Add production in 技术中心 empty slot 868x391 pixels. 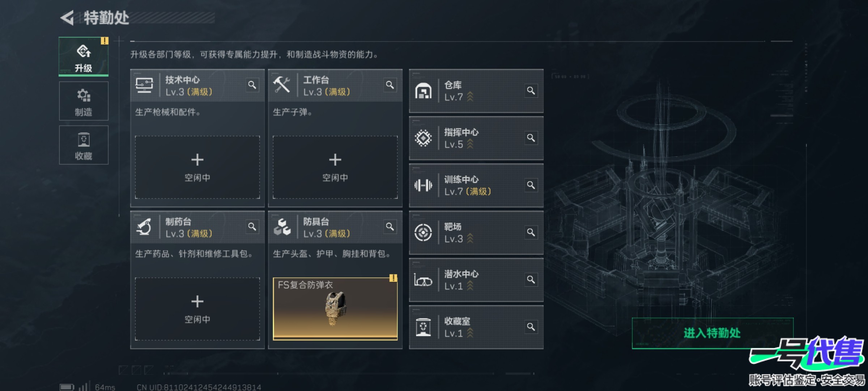pos(197,167)
